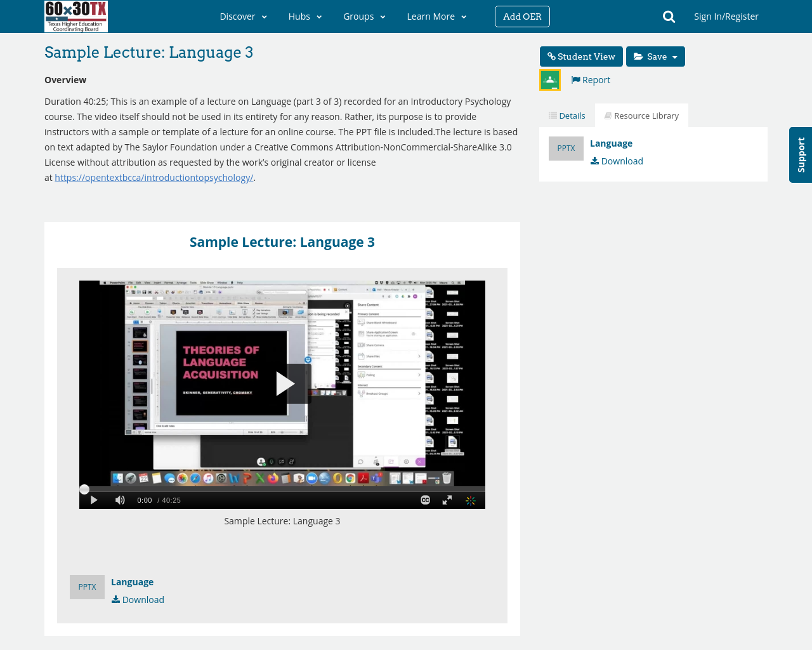The height and width of the screenshot is (650, 812).
Task: Play the sample lecture video
Action: click(287, 383)
